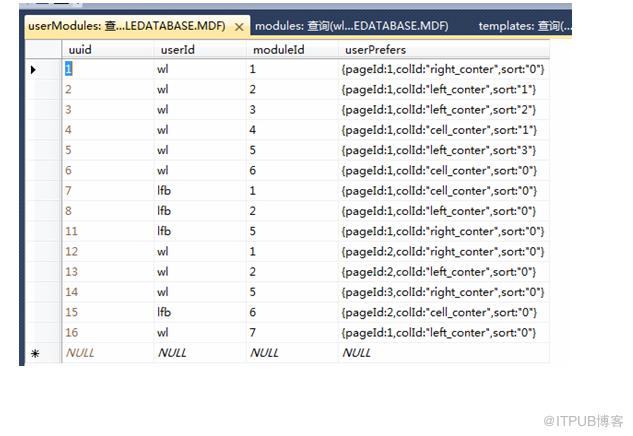Select userPrefers cell in uuid 7 row
Viewport: 633px width, 436px height.
tap(444, 191)
